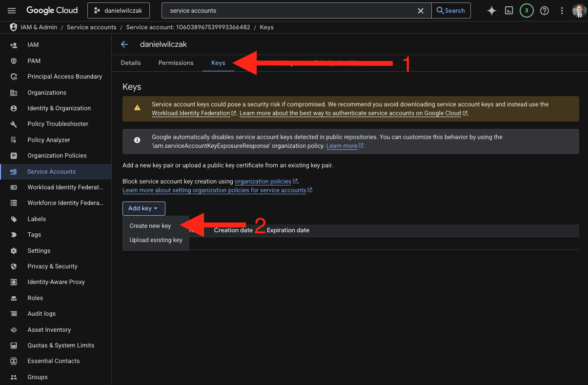The width and height of the screenshot is (588, 385).
Task: Open the help question mark icon
Action: pos(545,11)
